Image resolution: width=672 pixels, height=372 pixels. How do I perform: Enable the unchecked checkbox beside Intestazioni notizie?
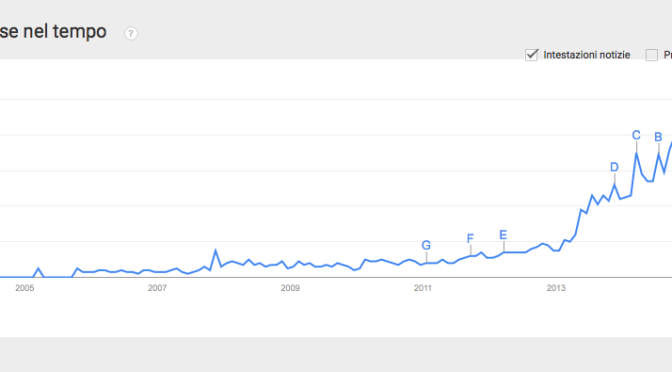click(651, 55)
